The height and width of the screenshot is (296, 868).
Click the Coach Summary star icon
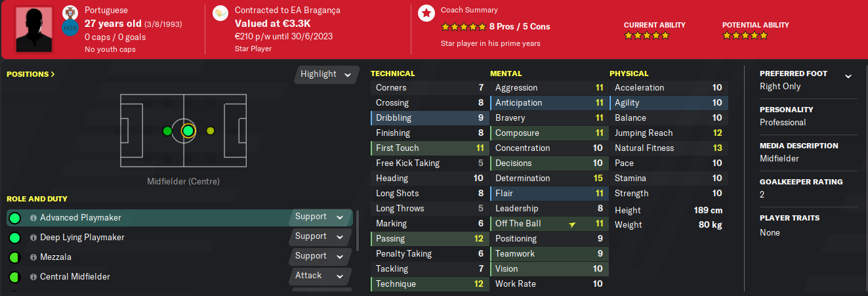click(x=426, y=13)
